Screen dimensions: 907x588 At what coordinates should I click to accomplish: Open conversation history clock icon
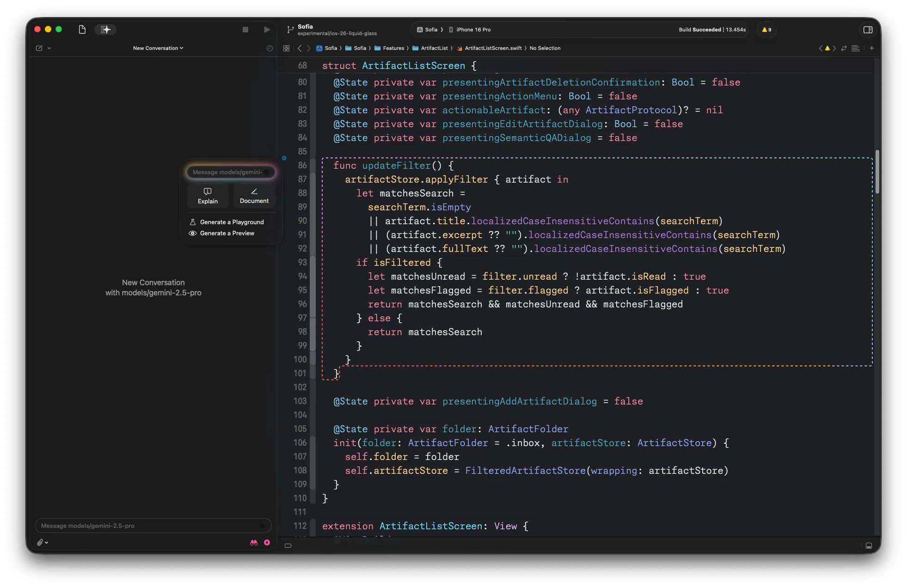point(270,48)
